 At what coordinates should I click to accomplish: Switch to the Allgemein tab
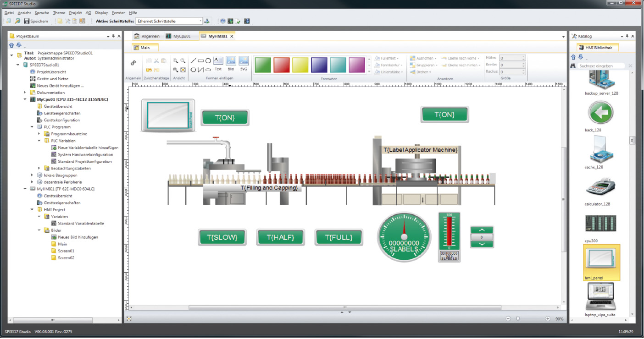pos(147,36)
